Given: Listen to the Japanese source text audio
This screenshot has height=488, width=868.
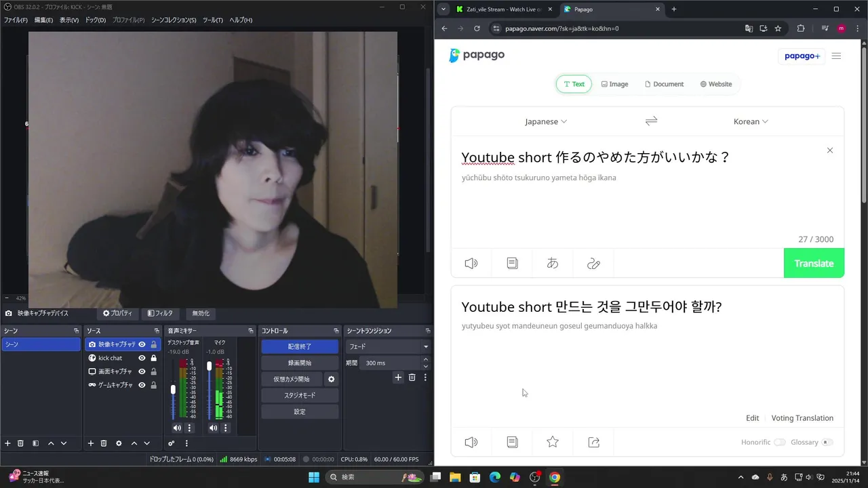Looking at the screenshot, I should pyautogui.click(x=471, y=264).
